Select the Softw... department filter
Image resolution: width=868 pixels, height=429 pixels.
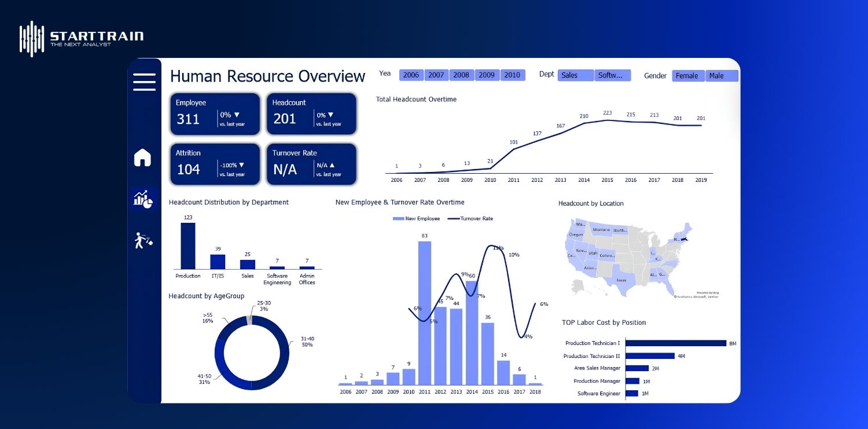(x=612, y=75)
